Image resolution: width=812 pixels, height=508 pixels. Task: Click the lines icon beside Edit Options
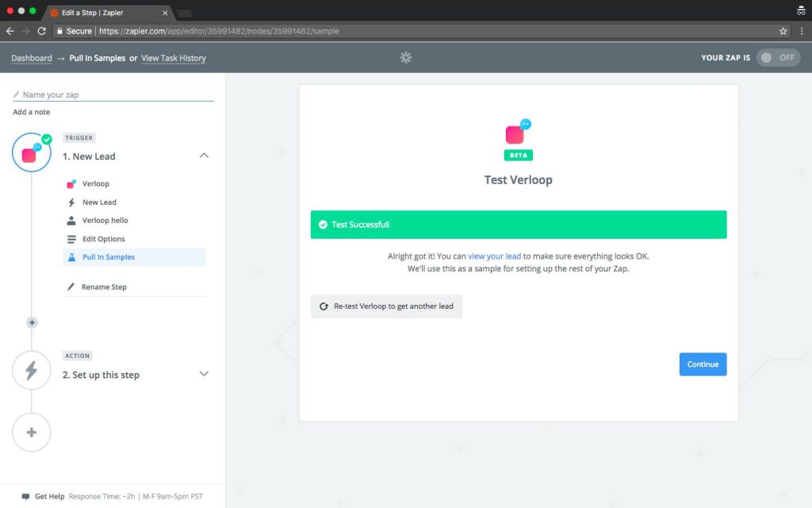click(71, 239)
